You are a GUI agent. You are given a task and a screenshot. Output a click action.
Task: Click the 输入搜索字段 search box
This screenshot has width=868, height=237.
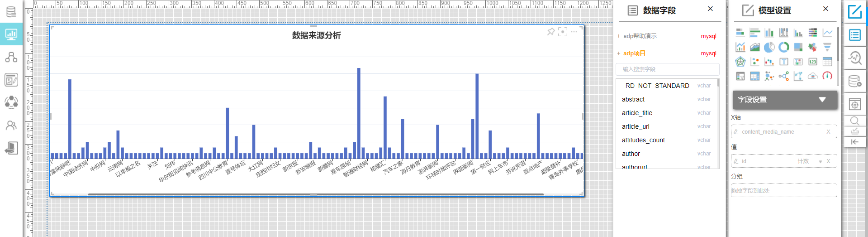tap(667, 69)
